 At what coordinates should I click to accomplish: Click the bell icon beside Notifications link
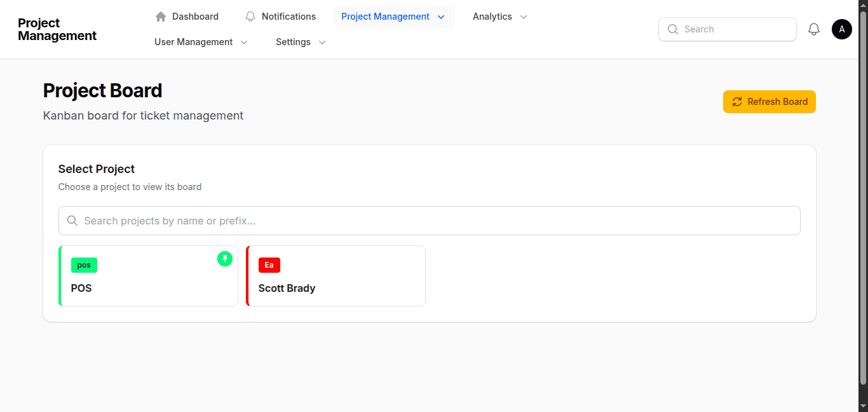(250, 16)
